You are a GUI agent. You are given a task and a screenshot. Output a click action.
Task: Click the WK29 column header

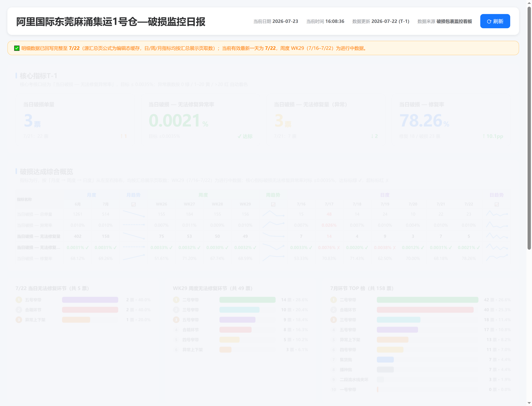coord(245,204)
